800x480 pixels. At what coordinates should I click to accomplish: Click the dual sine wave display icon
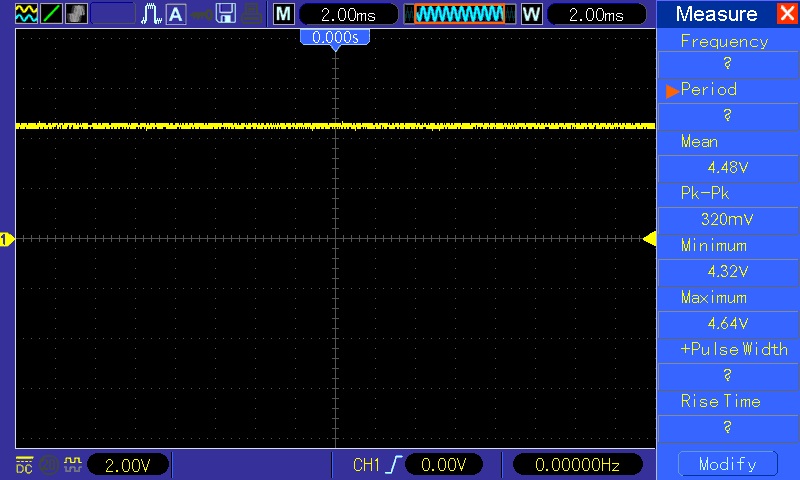click(26, 14)
